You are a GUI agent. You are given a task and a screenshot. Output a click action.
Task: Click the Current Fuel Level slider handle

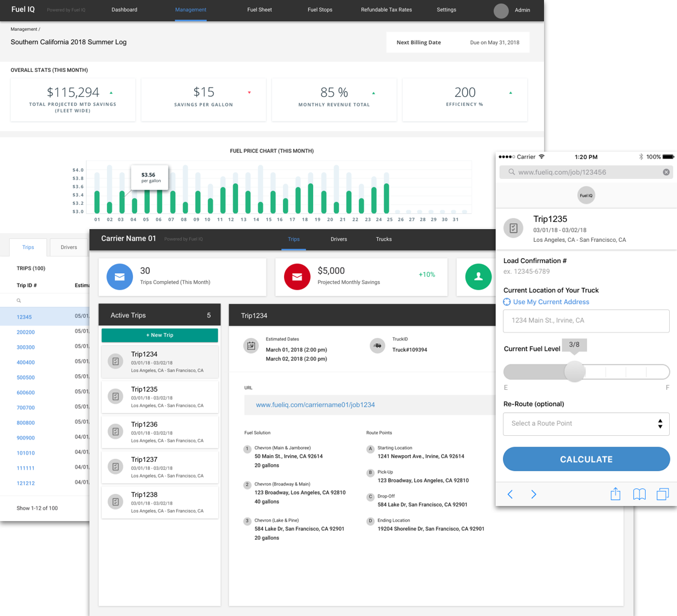tap(574, 372)
